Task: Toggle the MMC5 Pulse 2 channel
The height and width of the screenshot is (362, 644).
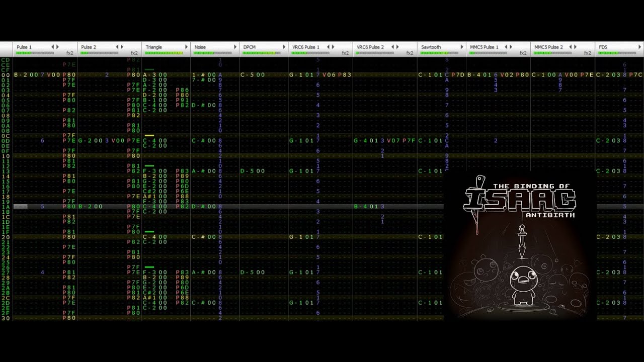Action: 548,47
